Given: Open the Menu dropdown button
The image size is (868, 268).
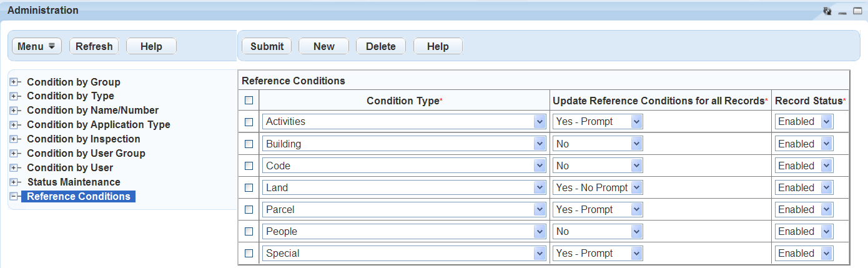Looking at the screenshot, I should click(36, 46).
